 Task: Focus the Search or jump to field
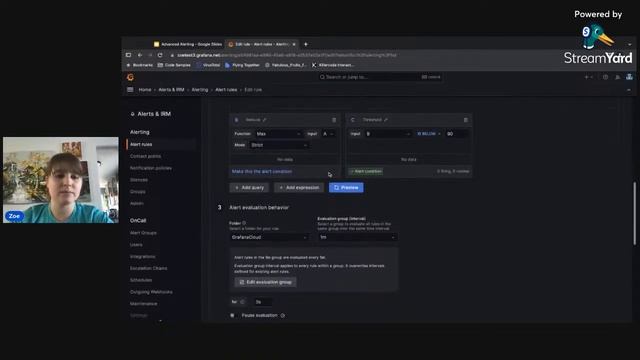click(x=380, y=77)
